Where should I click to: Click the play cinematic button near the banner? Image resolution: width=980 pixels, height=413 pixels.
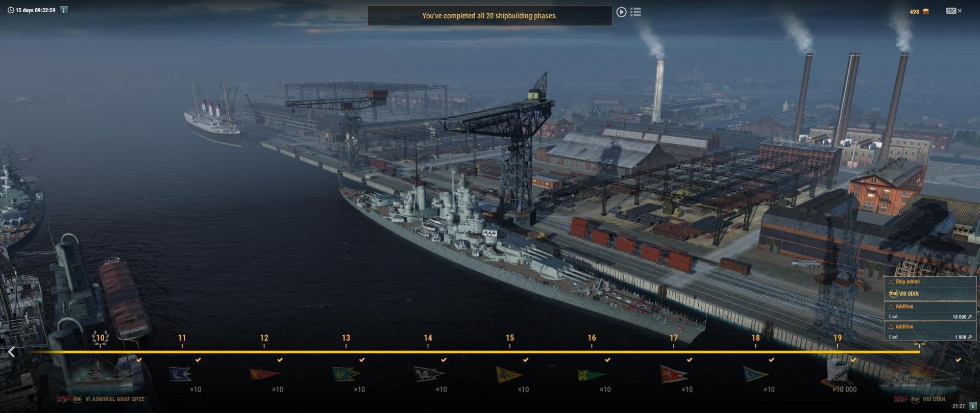coord(621,12)
